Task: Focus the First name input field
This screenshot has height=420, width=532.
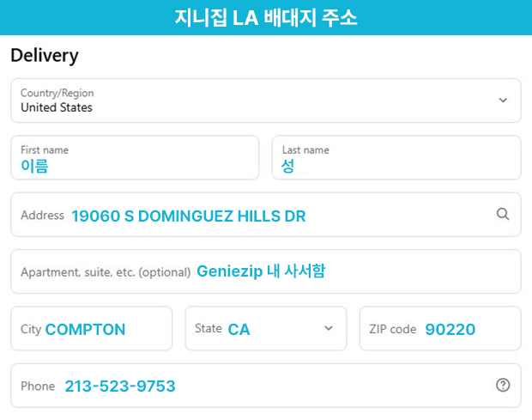Action: [x=135, y=157]
